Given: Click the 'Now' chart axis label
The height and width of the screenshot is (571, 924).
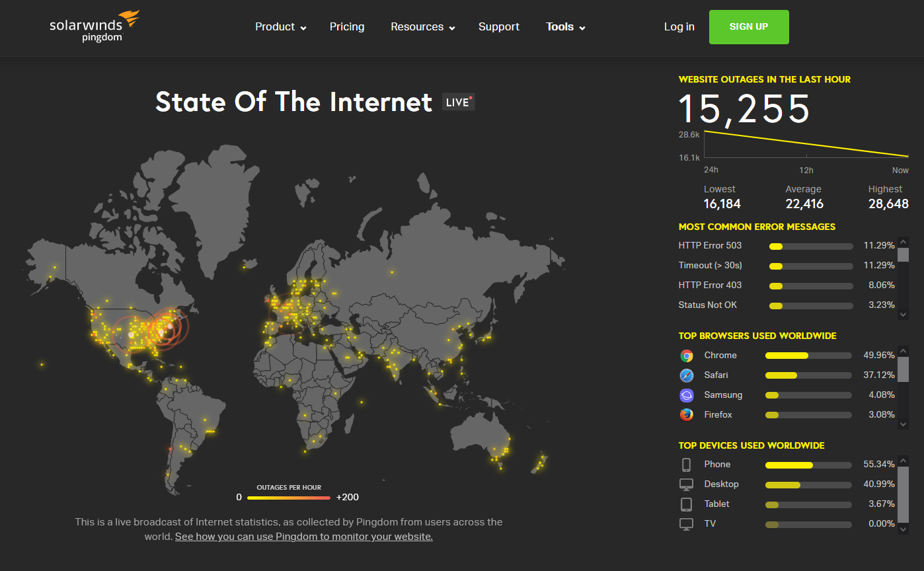Looking at the screenshot, I should point(900,171).
